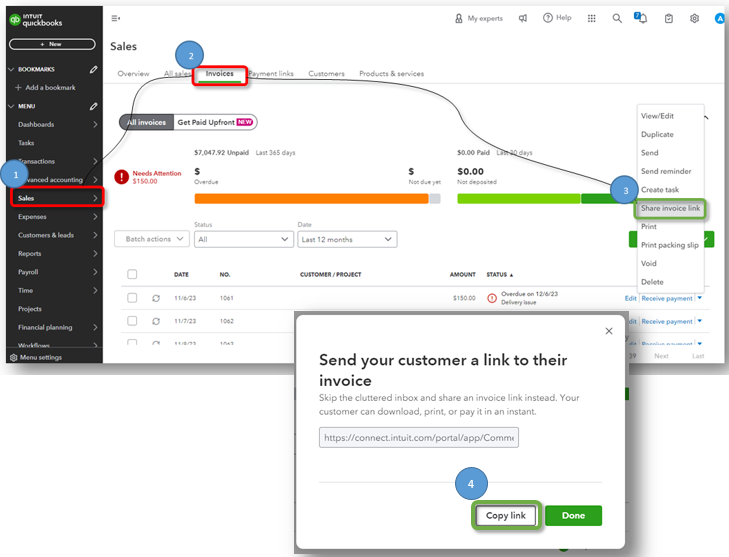This screenshot has width=729, height=557.
Task: Sort by DATE column header
Action: pyautogui.click(x=181, y=275)
